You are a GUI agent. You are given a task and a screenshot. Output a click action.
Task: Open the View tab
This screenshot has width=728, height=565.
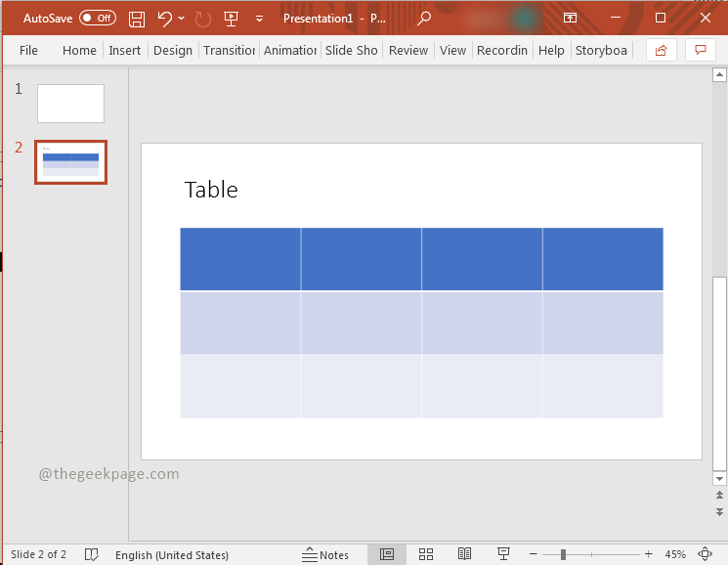452,50
